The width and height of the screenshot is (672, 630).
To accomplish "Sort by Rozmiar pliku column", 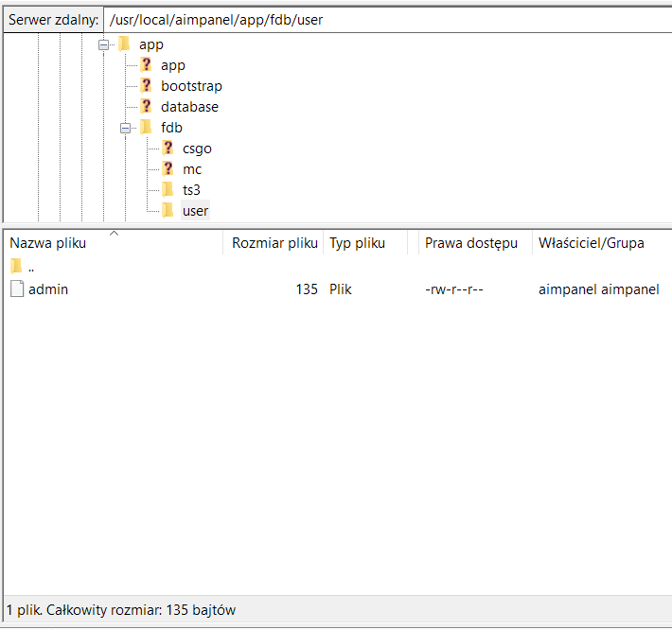I will click(274, 243).
